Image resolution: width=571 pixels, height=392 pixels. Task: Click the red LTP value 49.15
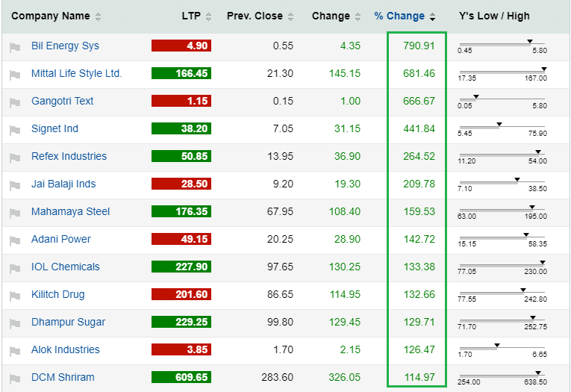pos(181,239)
